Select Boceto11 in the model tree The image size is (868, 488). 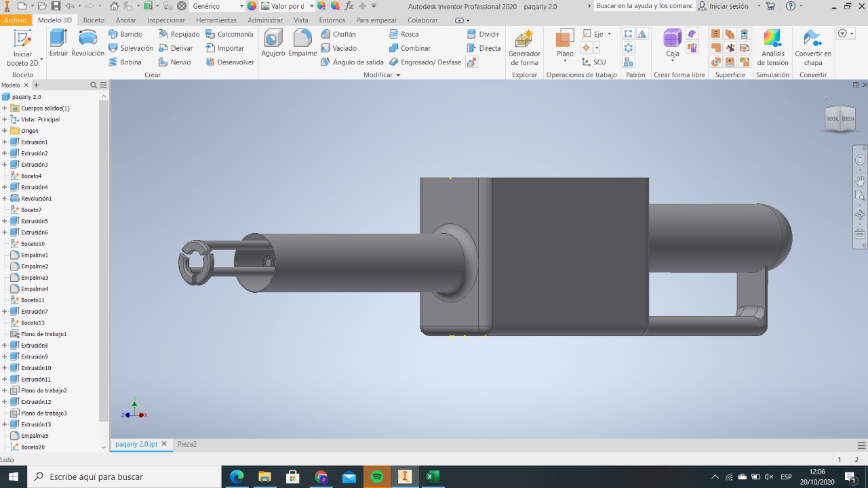point(27,300)
